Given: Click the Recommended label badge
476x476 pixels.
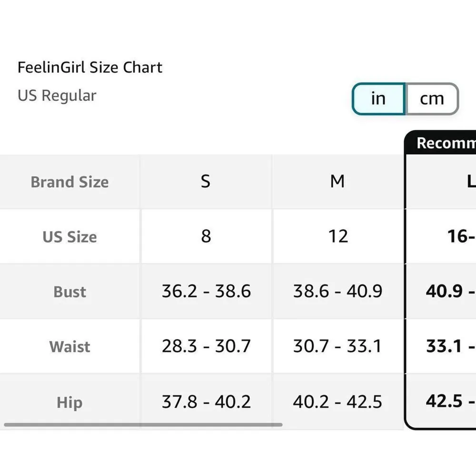Looking at the screenshot, I should [x=446, y=143].
